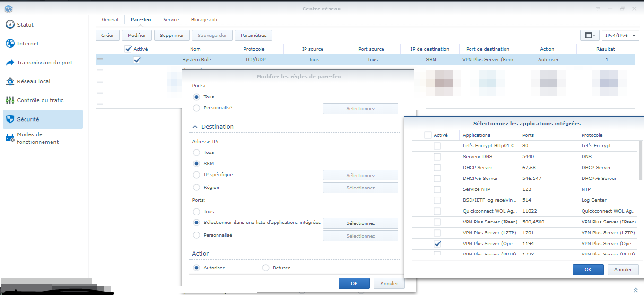The width and height of the screenshot is (644, 295).
Task: Uncheck VPN Plus Server OpenVPN checkbox
Action: 437,244
